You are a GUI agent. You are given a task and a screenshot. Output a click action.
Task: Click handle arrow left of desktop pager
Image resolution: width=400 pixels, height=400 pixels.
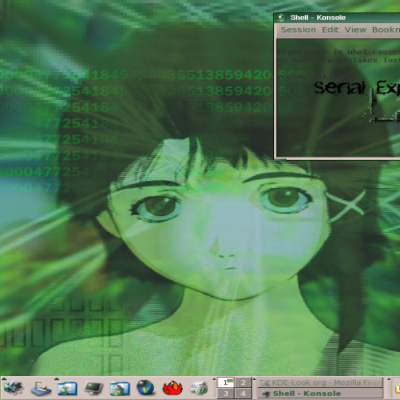pyautogui.click(x=214, y=379)
